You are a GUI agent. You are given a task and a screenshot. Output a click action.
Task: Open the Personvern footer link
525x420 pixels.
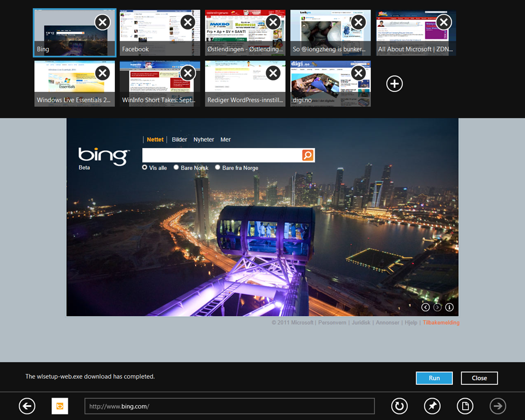pyautogui.click(x=332, y=323)
